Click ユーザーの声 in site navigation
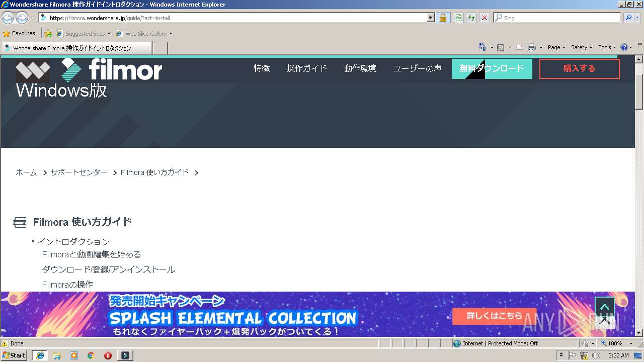 click(x=417, y=68)
